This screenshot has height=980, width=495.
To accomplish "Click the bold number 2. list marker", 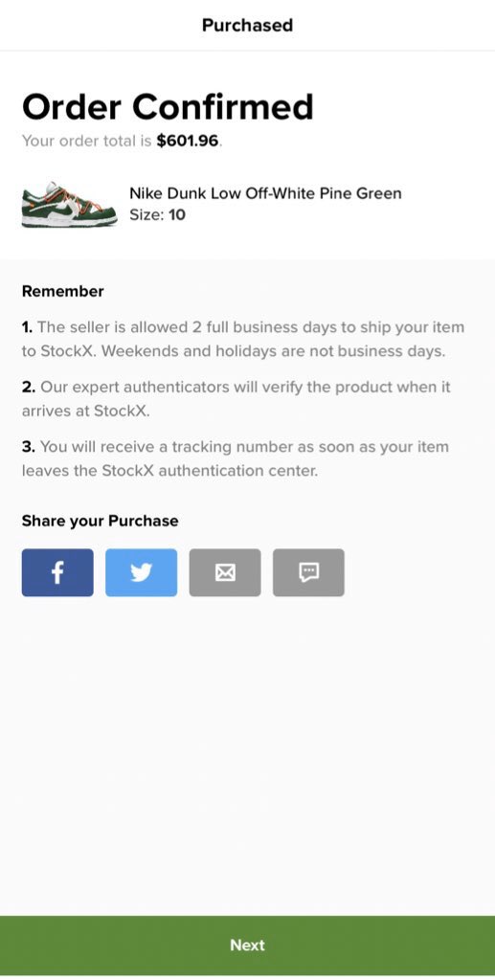I will 29,387.
